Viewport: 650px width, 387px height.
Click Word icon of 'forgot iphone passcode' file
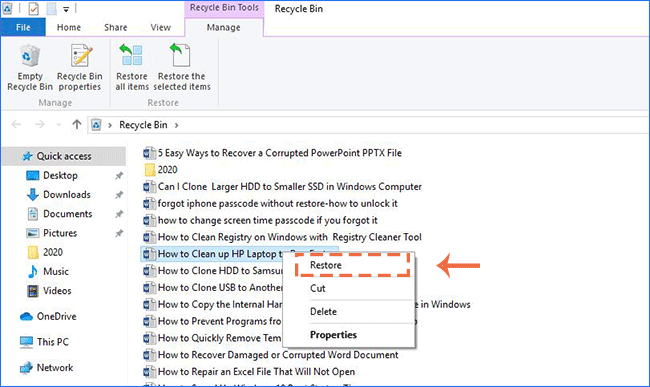149,203
